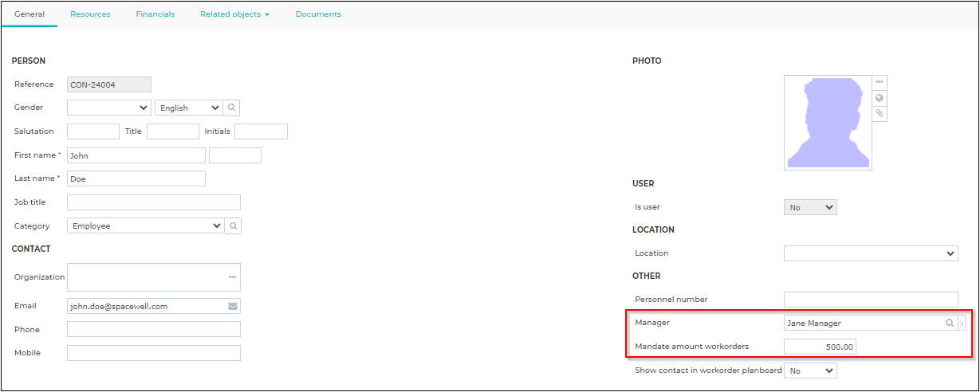Open the Gender dropdown
Image resolution: width=980 pixels, height=392 pixels.
tap(109, 108)
